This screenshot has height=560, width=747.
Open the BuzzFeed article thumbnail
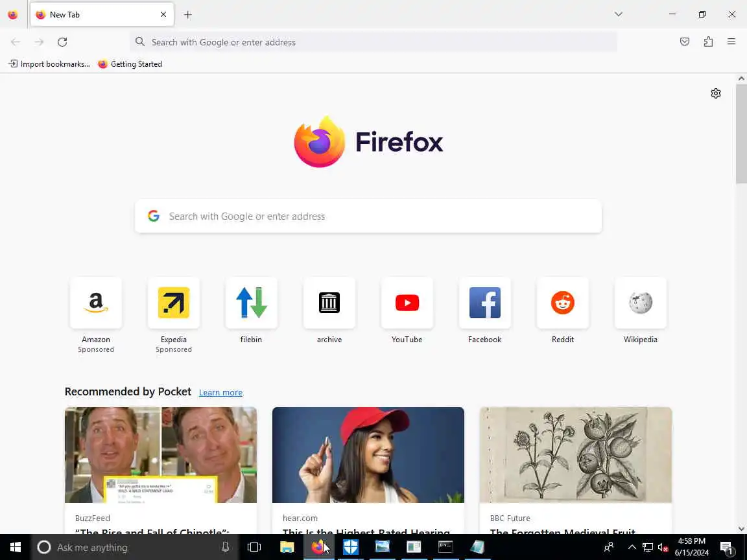point(161,455)
